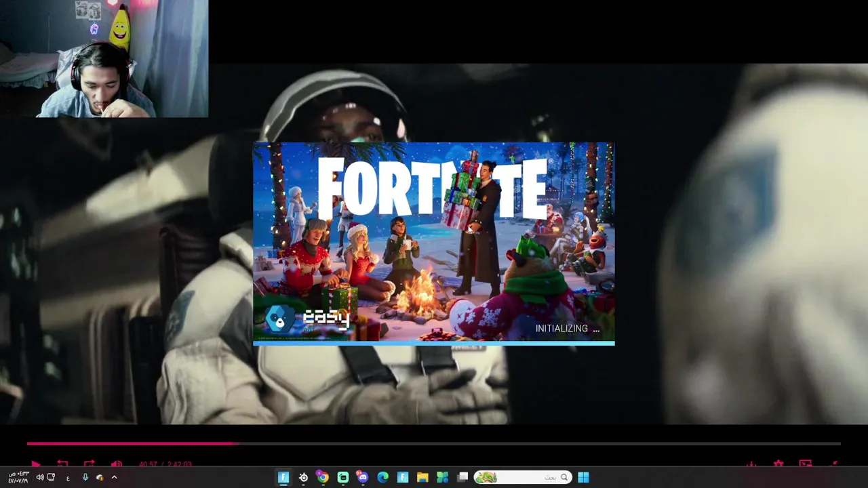
Task: Click the video time readout 40:57
Action: [148, 464]
